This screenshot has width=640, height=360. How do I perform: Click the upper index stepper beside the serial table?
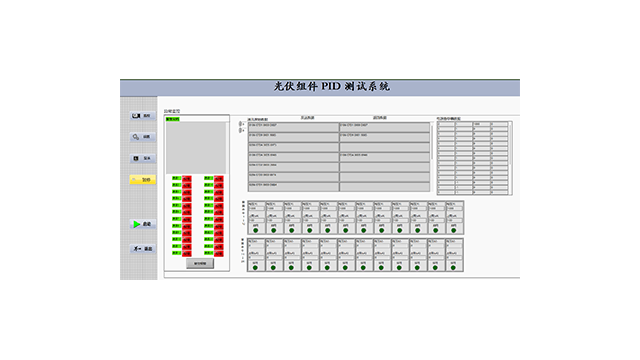click(x=241, y=124)
